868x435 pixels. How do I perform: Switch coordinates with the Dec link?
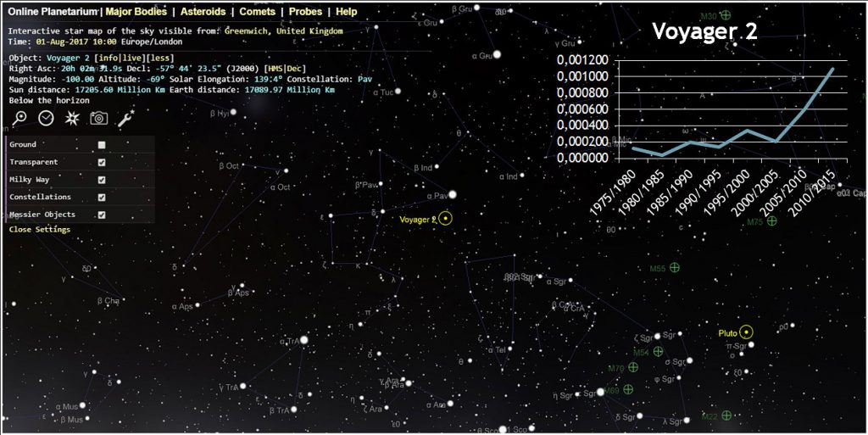pyautogui.click(x=294, y=69)
